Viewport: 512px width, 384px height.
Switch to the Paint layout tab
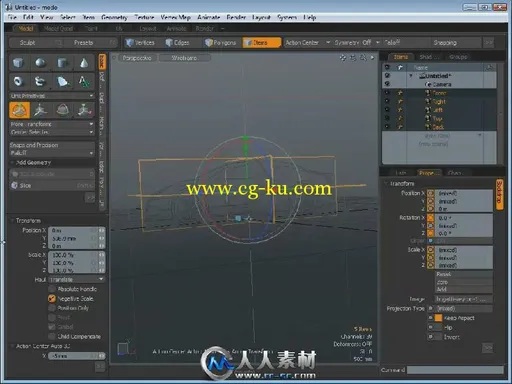pyautogui.click(x=91, y=29)
